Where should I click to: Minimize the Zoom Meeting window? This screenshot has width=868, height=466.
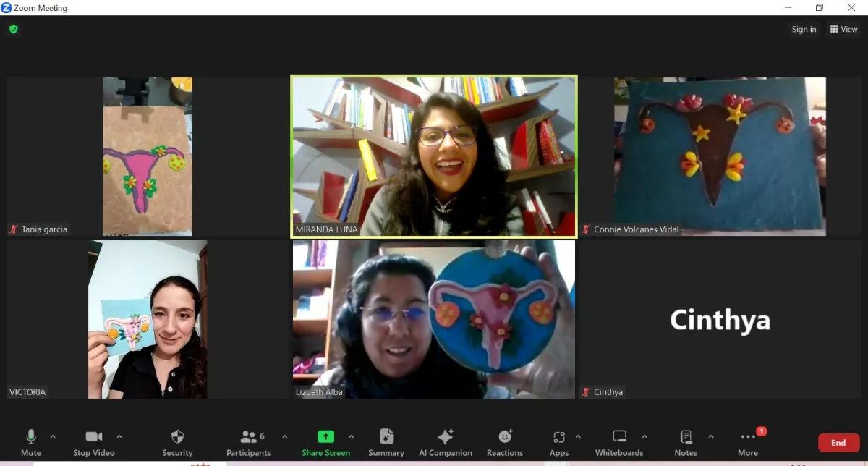point(788,8)
